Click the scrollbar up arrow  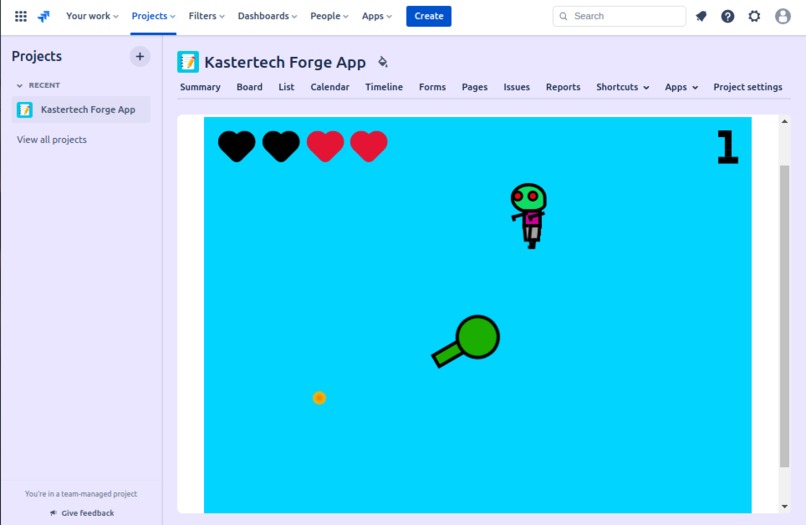click(784, 122)
